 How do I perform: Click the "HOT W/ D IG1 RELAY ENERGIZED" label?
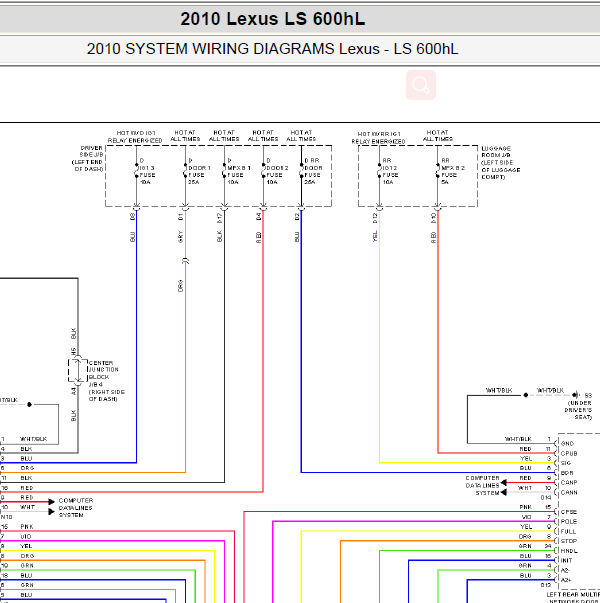pyautogui.click(x=135, y=137)
